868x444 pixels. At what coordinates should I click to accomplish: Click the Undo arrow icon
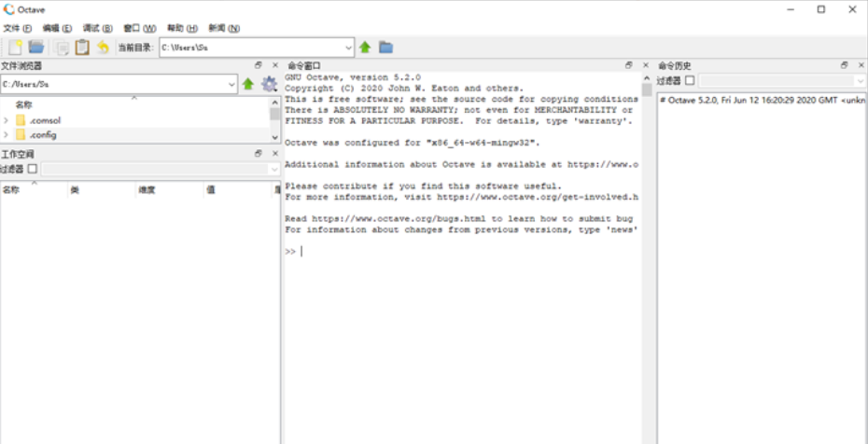pyautogui.click(x=103, y=48)
